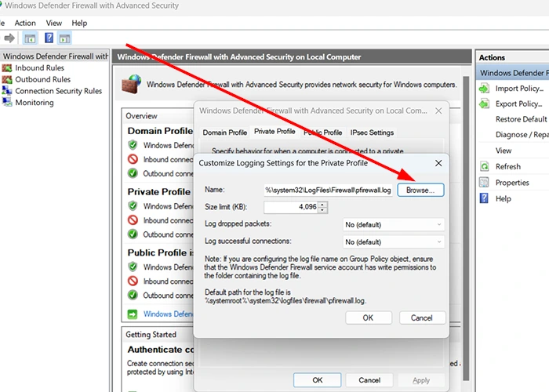Select Outbound Rules in the tree
Image resolution: width=549 pixels, height=392 pixels.
click(x=42, y=79)
